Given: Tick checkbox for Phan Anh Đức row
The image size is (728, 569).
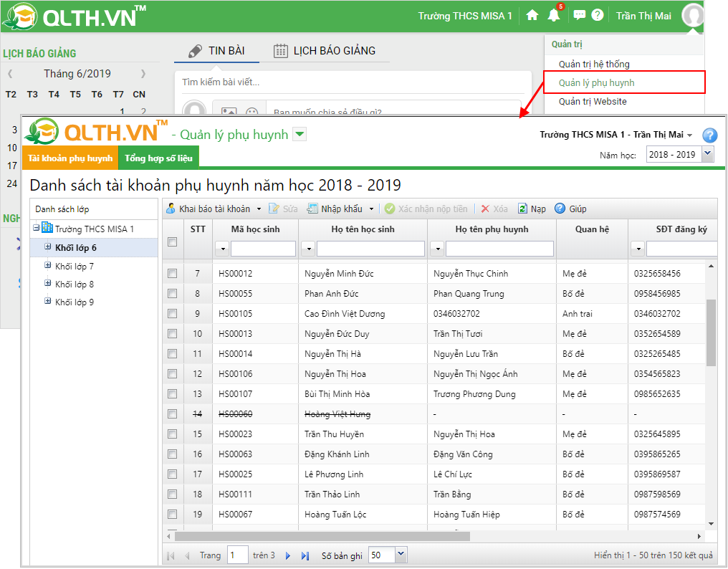Looking at the screenshot, I should 172,294.
